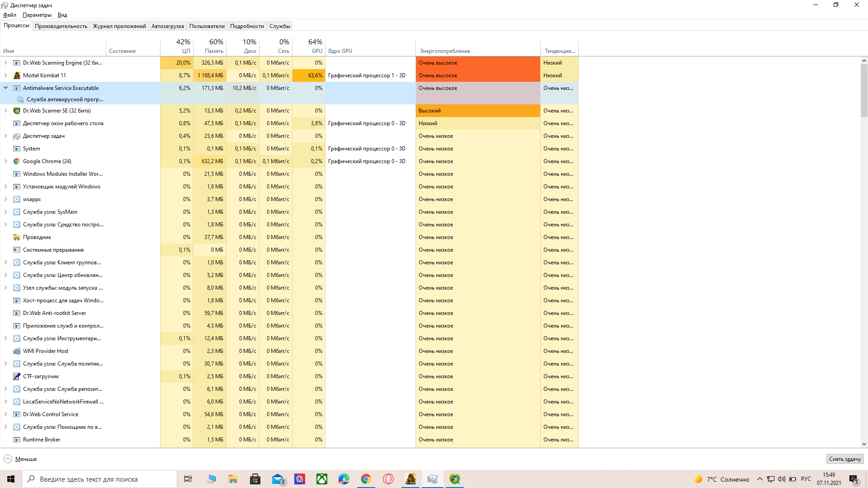The width and height of the screenshot is (868, 488).
Task: Open the Xbox app from taskbar
Action: coord(322,479)
